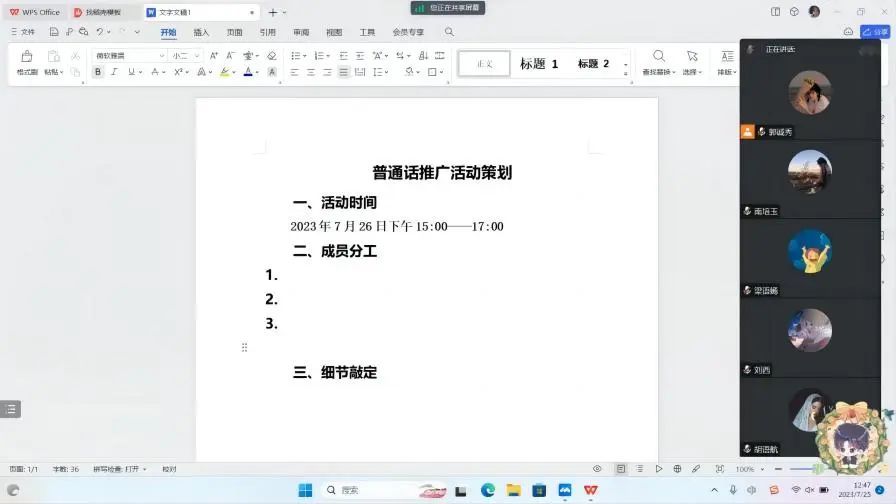896x504 pixels.
Task: Open Microsoft Edge from the taskbar
Action: tap(488, 490)
